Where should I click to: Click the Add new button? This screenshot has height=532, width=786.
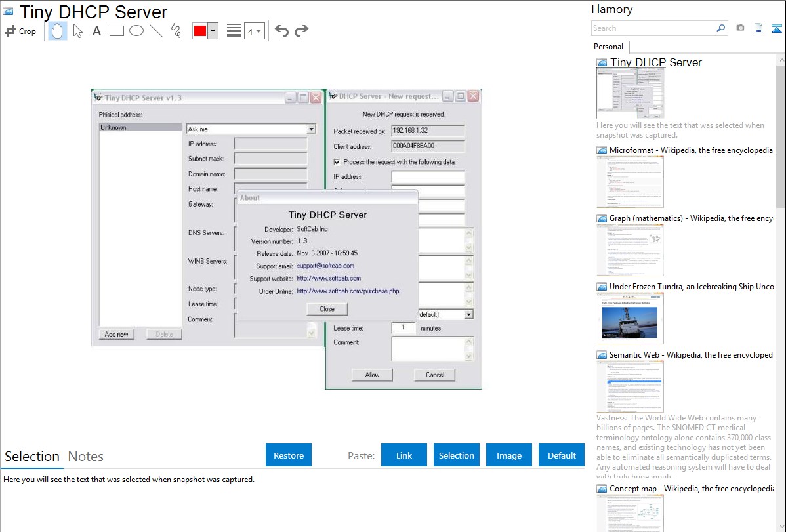coord(116,334)
